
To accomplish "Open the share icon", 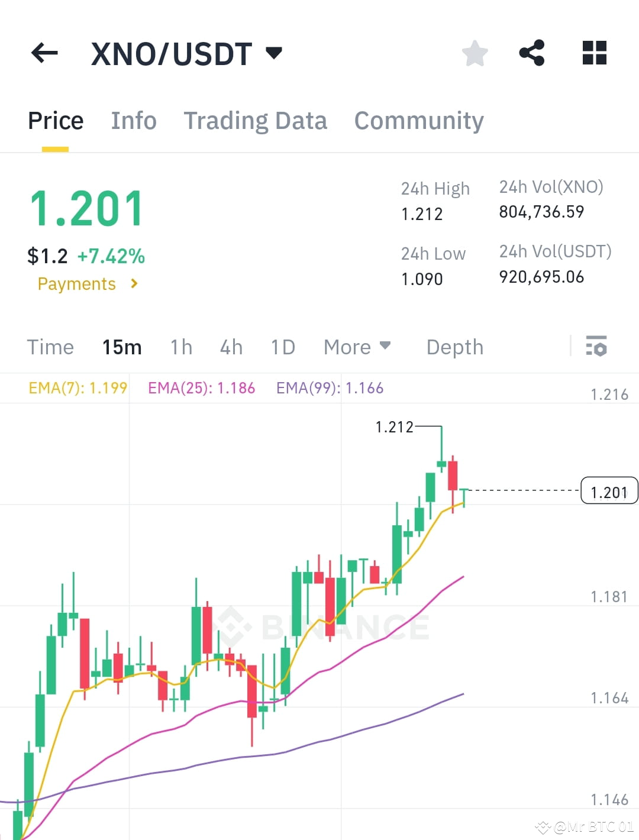I will (532, 53).
